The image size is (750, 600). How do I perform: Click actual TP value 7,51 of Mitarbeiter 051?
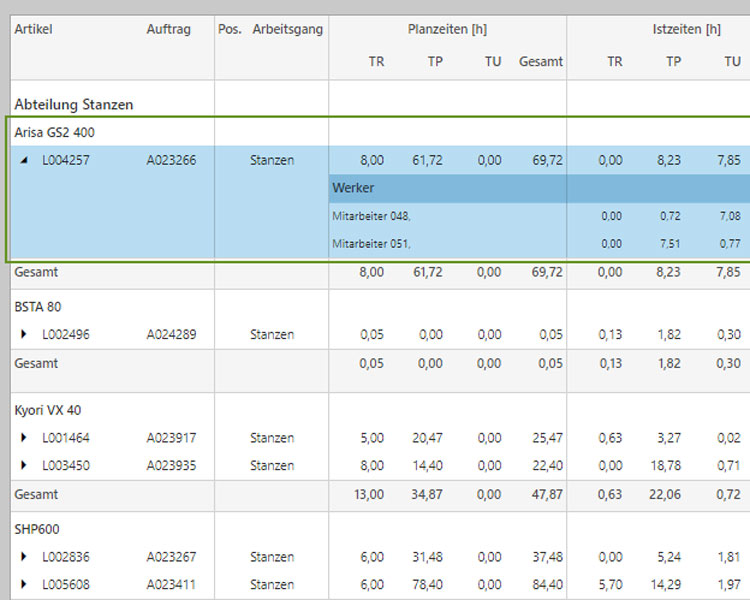(x=670, y=244)
